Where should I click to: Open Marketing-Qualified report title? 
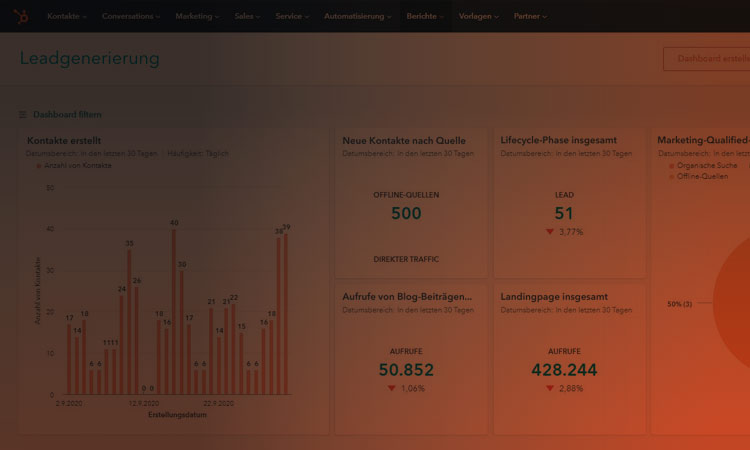703,140
